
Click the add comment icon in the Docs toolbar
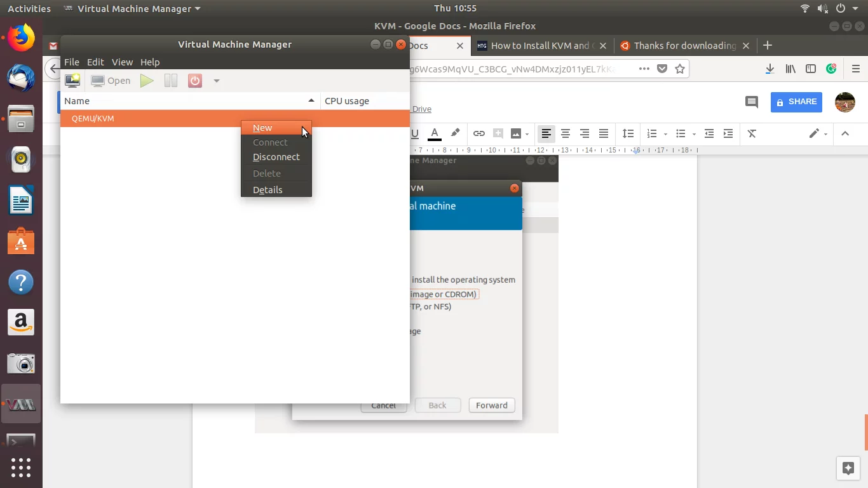[x=498, y=133]
